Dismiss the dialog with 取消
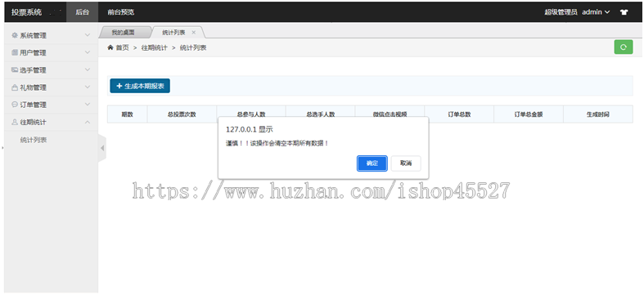 point(406,163)
